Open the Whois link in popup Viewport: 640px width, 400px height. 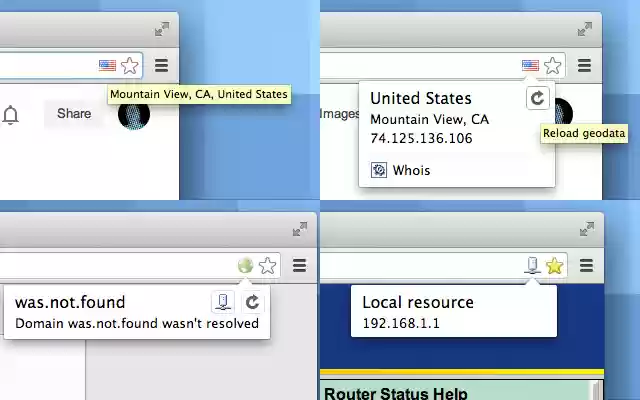pyautogui.click(x=411, y=170)
